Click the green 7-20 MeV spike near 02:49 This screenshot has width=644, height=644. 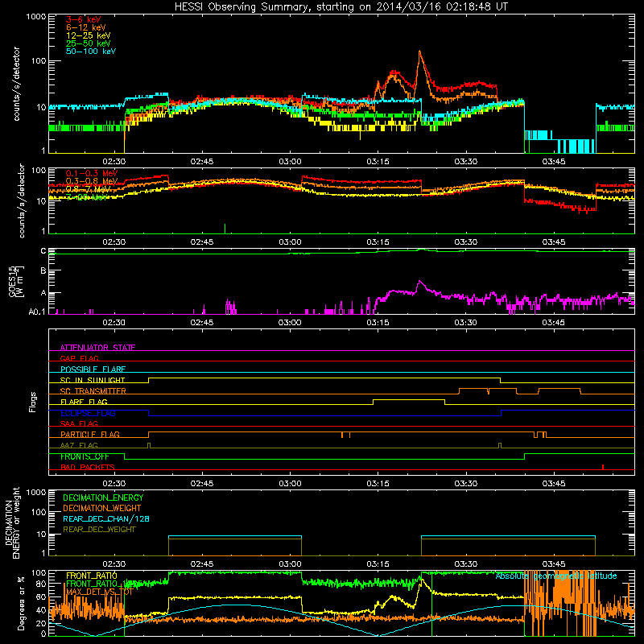click(x=225, y=229)
